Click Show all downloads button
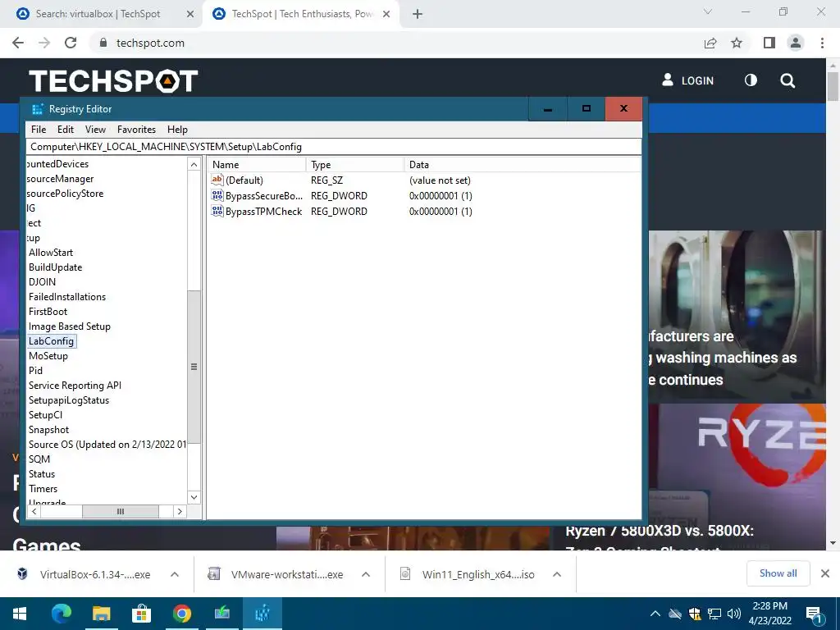Screen dimensions: 840x630 [778, 573]
